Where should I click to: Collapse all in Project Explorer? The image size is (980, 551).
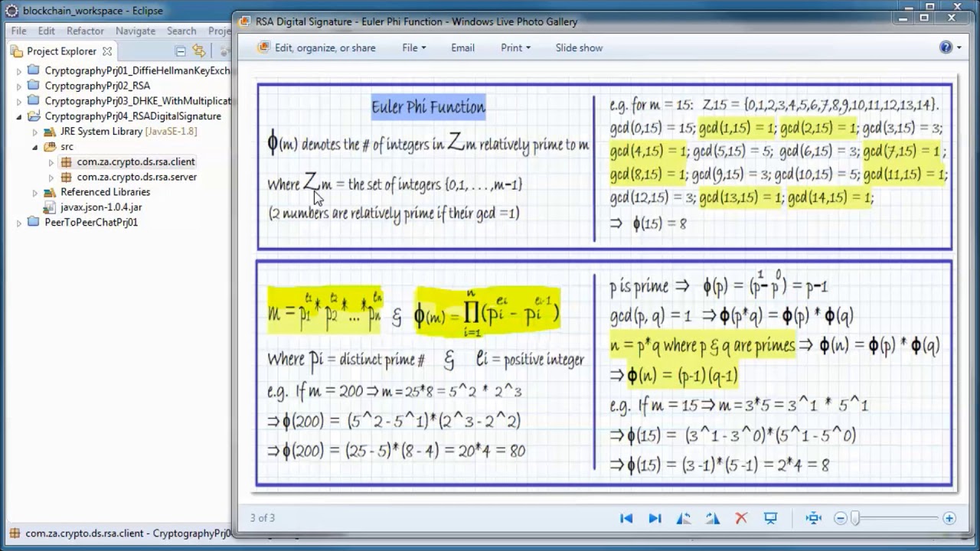coord(181,51)
